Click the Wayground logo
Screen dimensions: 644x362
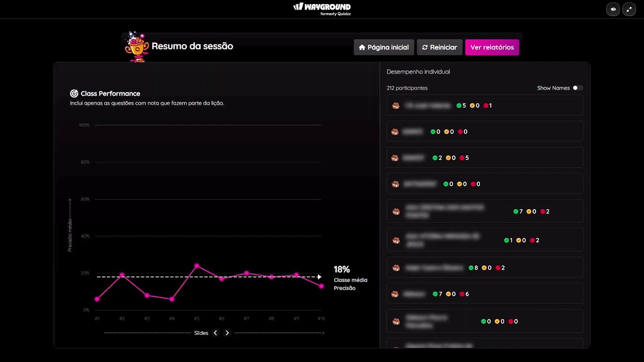(322, 9)
